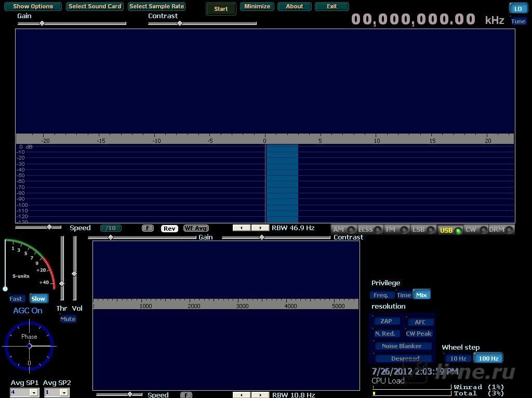Increase lower RBW with right arrow

click(x=260, y=395)
